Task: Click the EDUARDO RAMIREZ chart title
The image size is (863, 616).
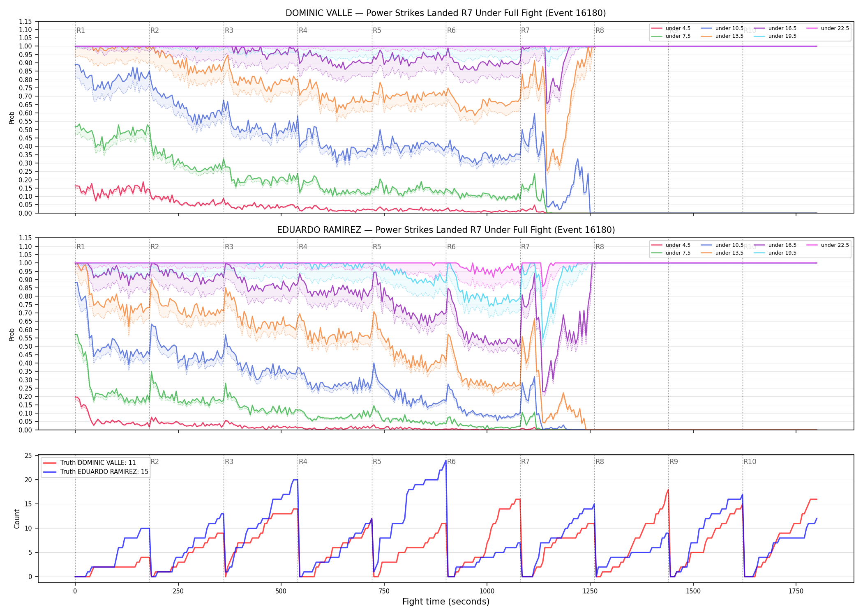Action: click(x=445, y=230)
